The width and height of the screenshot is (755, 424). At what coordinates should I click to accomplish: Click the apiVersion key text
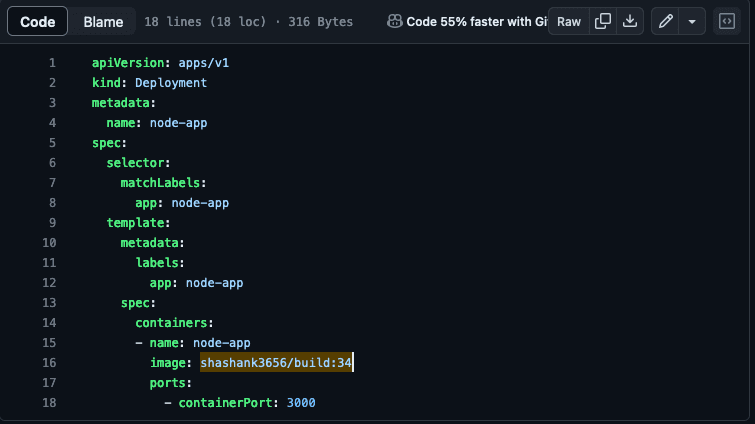128,63
